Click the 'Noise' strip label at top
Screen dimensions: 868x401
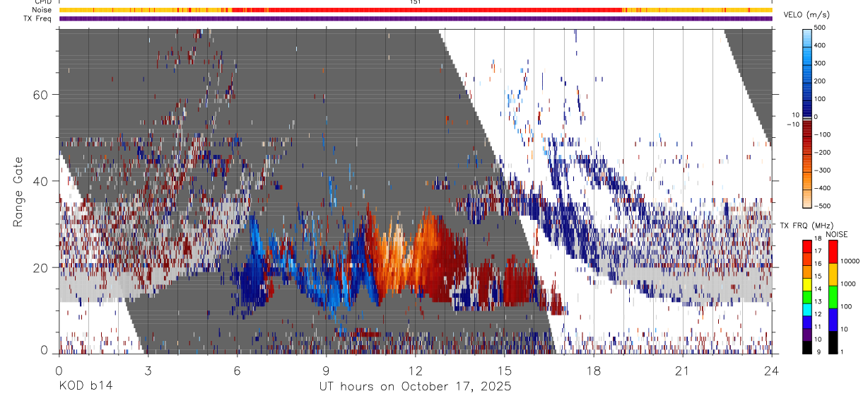pos(43,10)
